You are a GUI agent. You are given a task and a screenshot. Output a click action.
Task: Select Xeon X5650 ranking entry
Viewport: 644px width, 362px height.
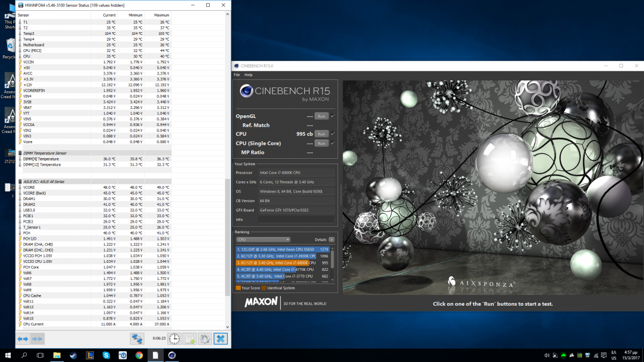(x=283, y=249)
